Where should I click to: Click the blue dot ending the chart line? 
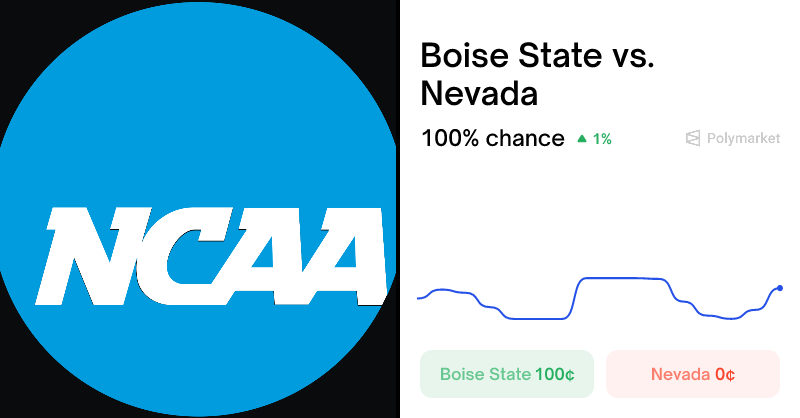point(780,288)
